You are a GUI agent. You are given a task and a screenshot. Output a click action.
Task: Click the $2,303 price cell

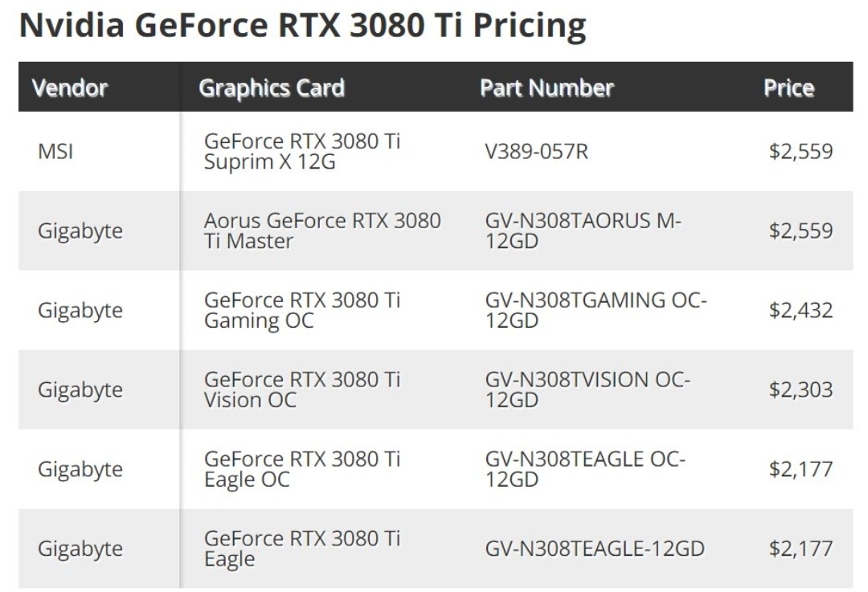coord(800,390)
